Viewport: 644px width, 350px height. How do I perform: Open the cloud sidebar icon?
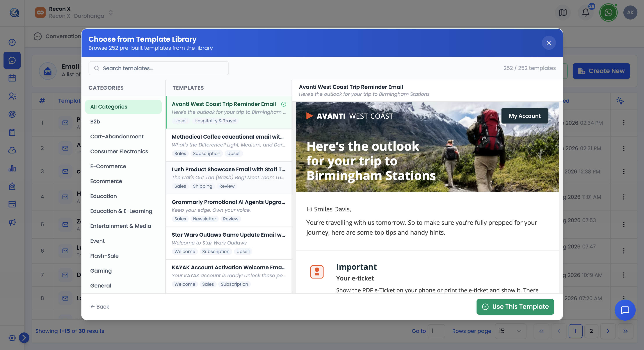coord(12,150)
